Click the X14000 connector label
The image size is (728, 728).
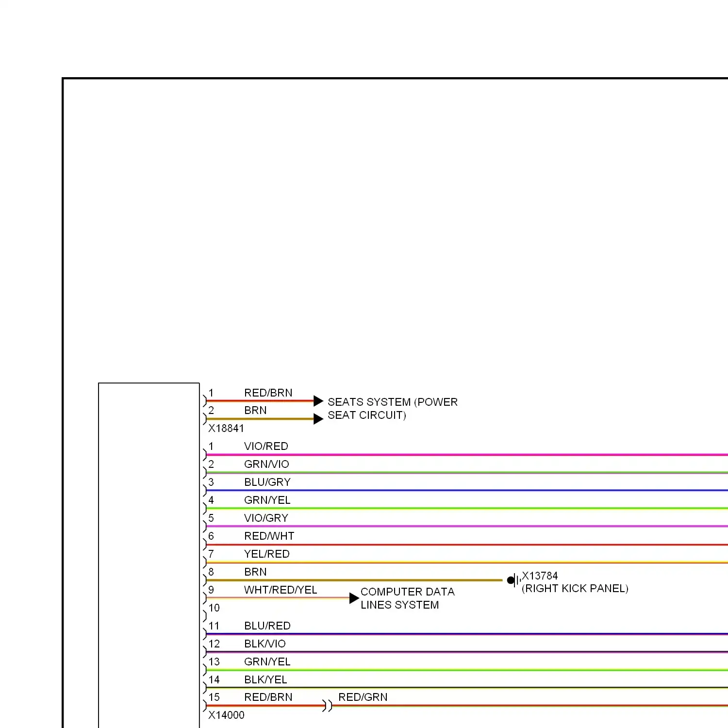[226, 715]
